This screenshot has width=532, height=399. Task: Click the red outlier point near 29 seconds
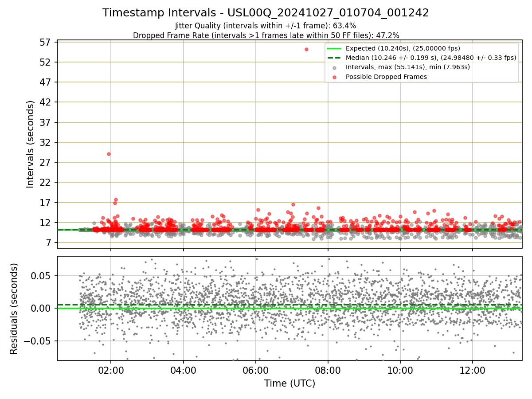point(109,154)
